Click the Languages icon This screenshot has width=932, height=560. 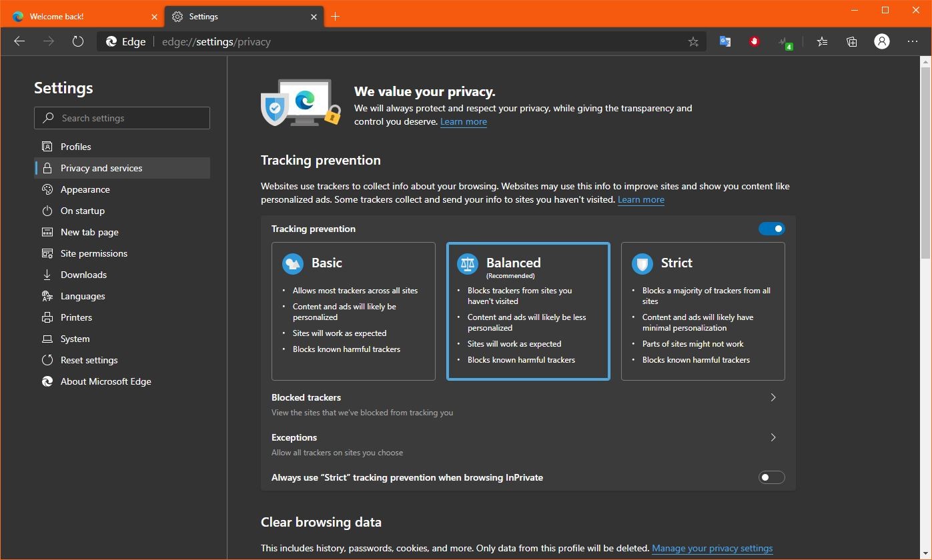(x=47, y=296)
